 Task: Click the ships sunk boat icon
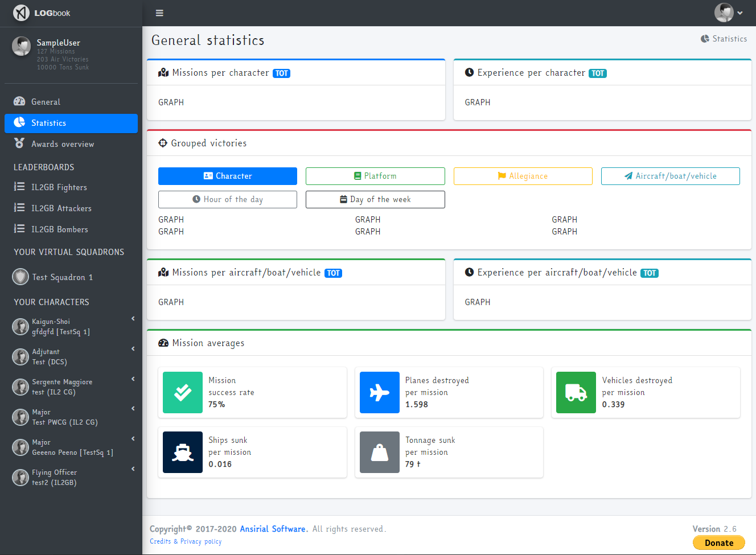183,452
